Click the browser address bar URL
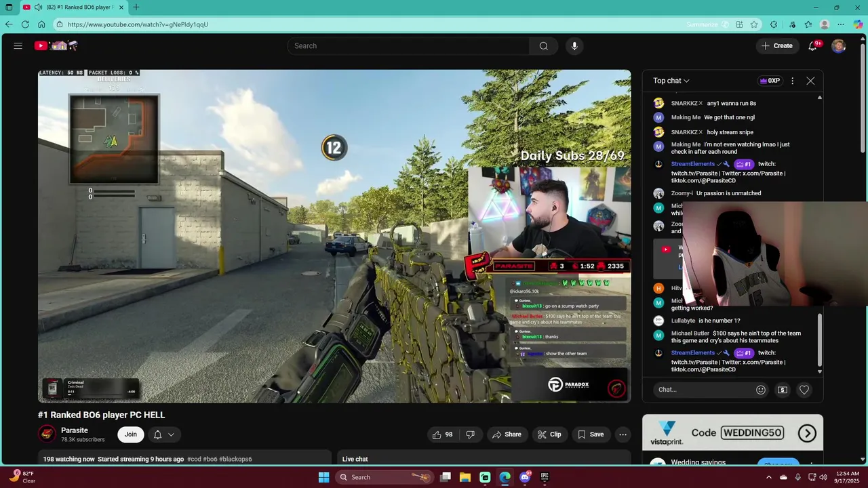 (138, 24)
